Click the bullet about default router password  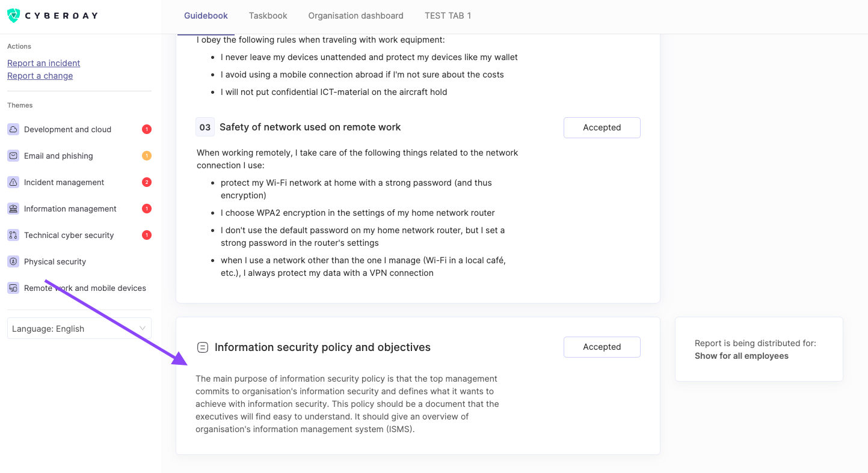(x=363, y=237)
